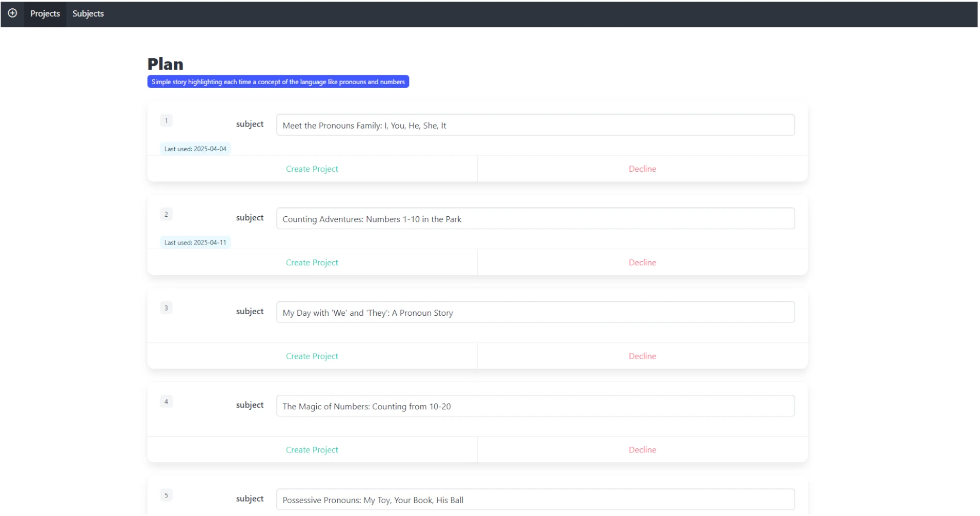980x516 pixels.
Task: Decline the Counting Adventures subject
Action: click(x=642, y=263)
